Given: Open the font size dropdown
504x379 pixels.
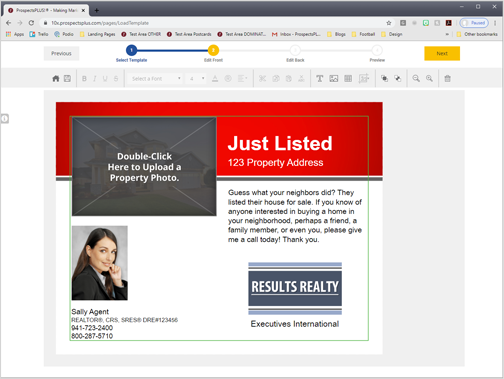Looking at the screenshot, I should (x=196, y=79).
